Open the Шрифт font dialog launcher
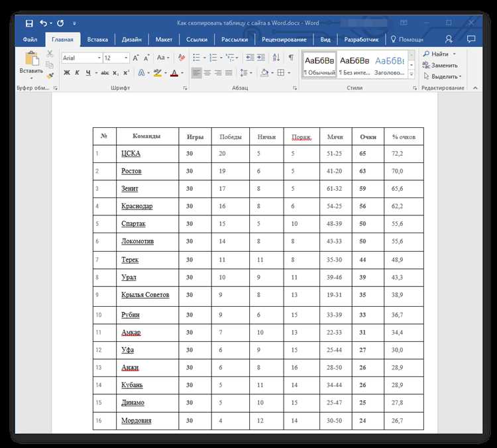 (185, 88)
